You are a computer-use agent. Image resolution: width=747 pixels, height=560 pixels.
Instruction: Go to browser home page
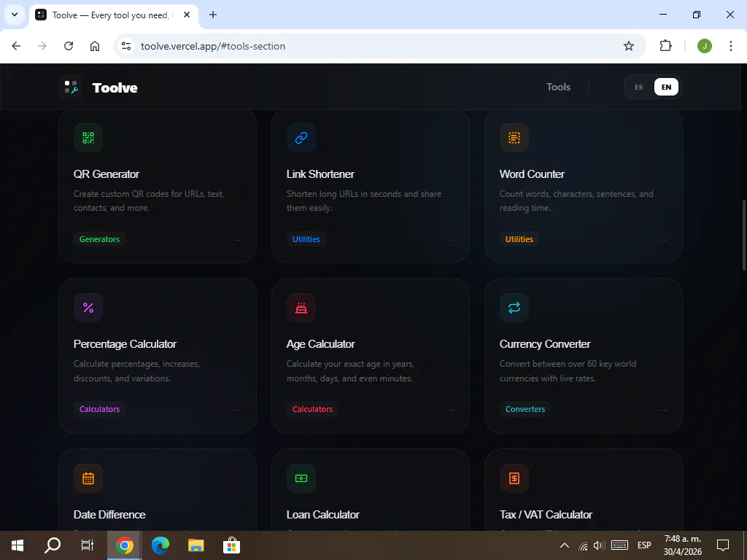click(95, 46)
